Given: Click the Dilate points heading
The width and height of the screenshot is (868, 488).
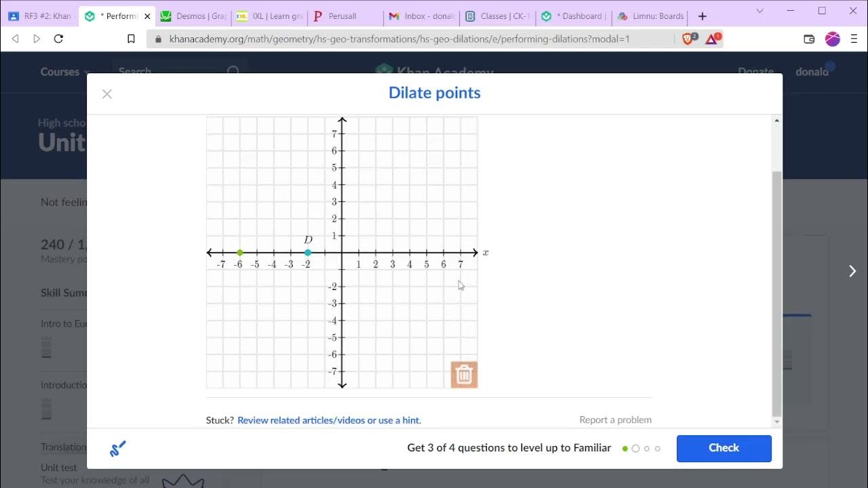Looking at the screenshot, I should point(435,93).
